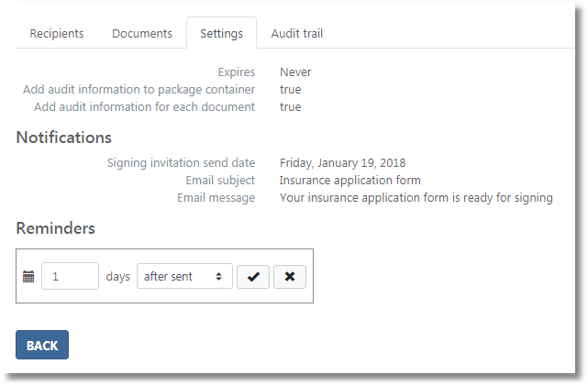
Task: Click the Notifications heading
Action: coord(63,138)
